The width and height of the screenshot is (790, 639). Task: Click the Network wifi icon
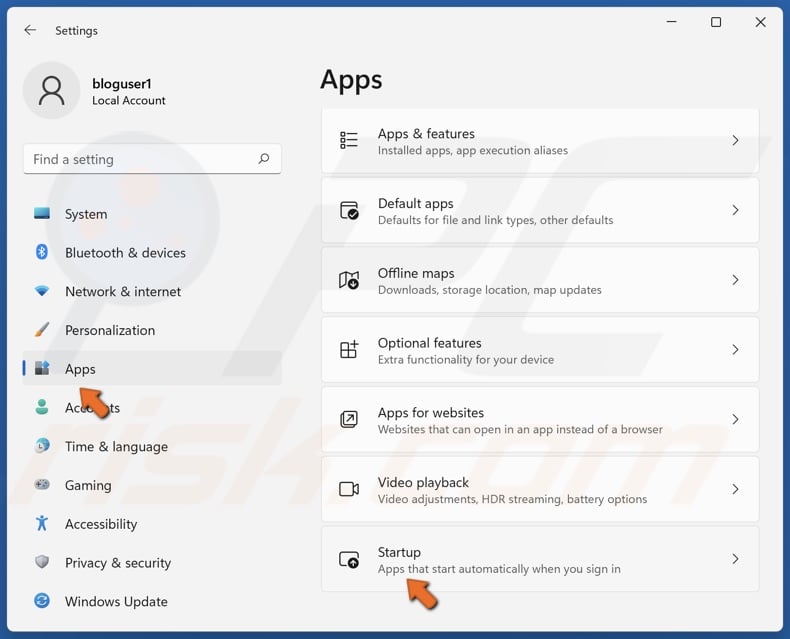[42, 291]
